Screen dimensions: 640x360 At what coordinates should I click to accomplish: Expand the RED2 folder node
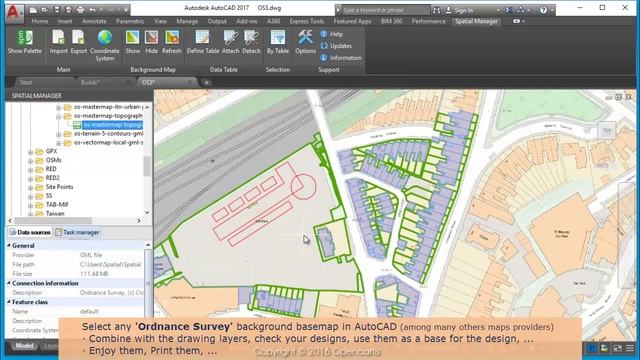point(30,178)
